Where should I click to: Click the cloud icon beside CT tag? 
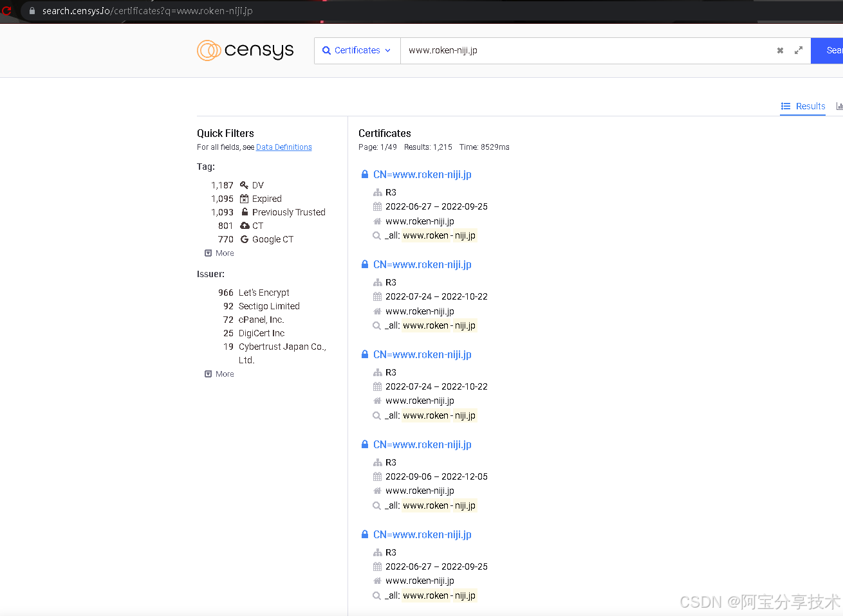pyautogui.click(x=245, y=226)
